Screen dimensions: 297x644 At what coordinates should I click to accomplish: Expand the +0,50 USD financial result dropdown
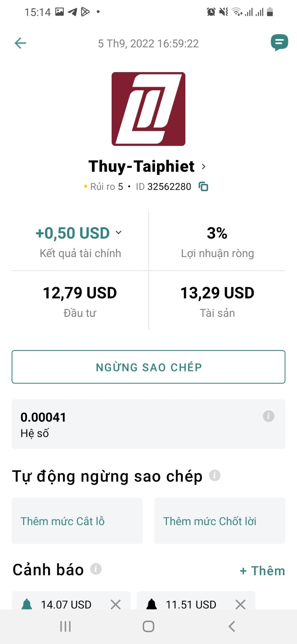(118, 232)
